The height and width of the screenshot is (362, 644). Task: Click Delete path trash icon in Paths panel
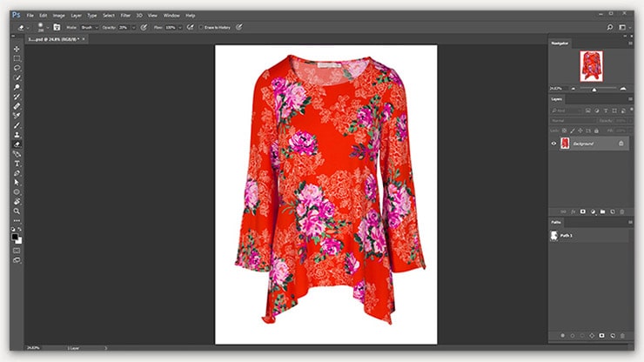tap(622, 336)
